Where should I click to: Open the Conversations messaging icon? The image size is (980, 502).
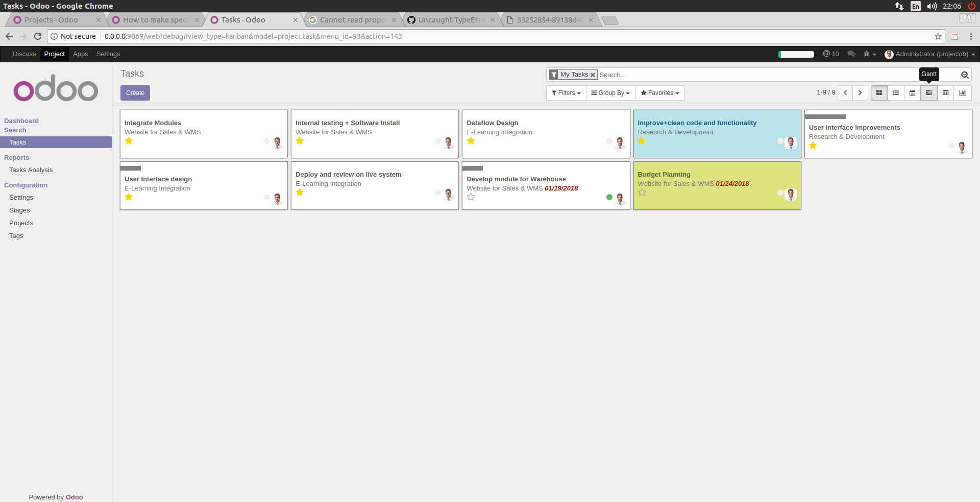pyautogui.click(x=851, y=54)
